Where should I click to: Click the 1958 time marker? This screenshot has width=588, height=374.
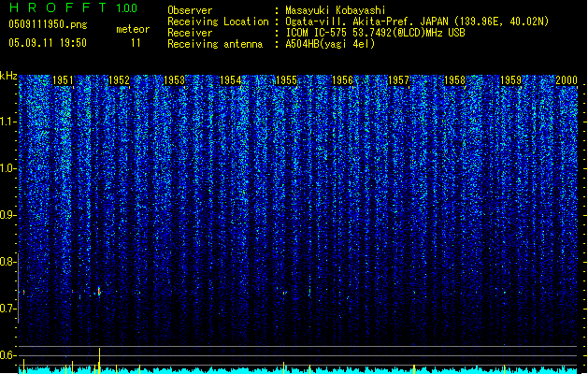coord(454,79)
